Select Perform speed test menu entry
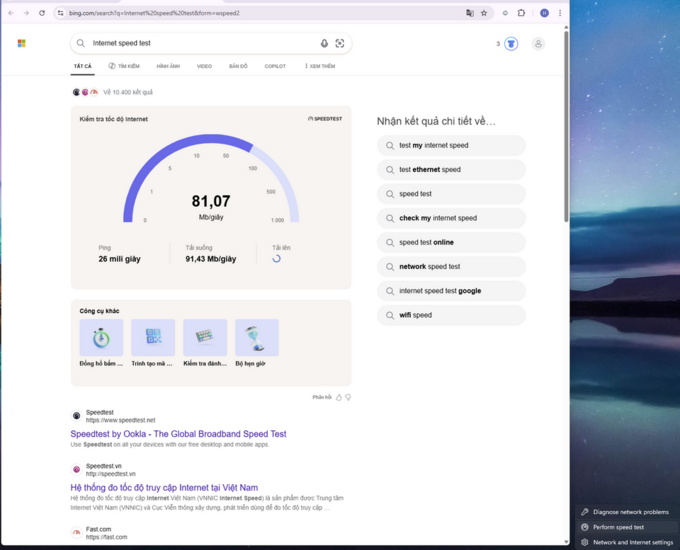 [618, 527]
